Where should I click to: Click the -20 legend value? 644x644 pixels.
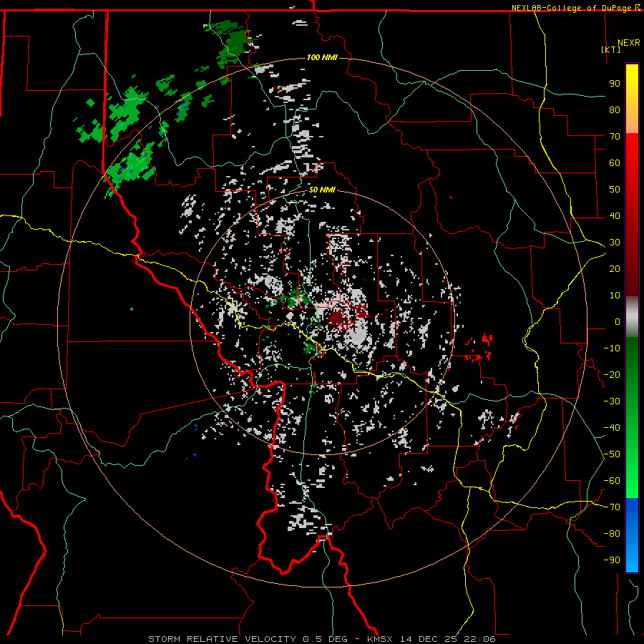[612, 374]
